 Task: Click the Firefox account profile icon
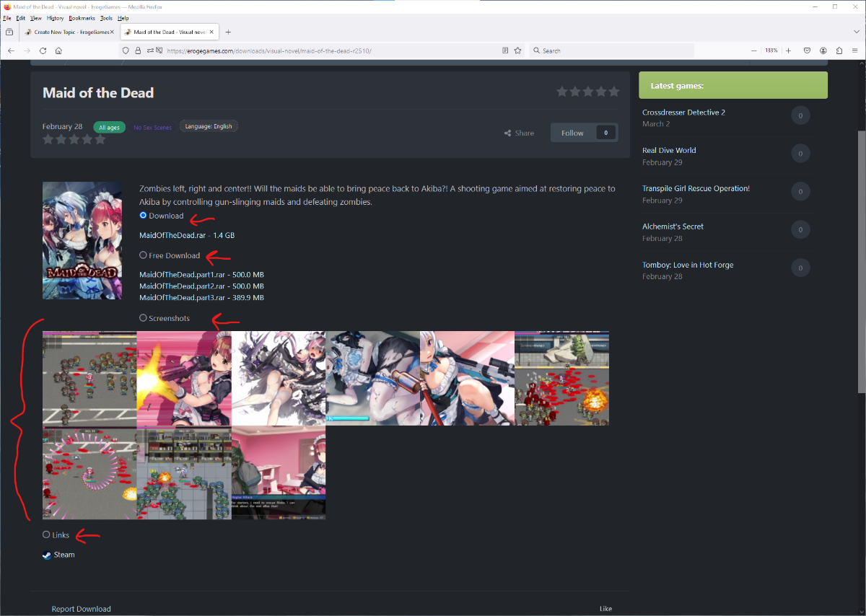pos(823,50)
